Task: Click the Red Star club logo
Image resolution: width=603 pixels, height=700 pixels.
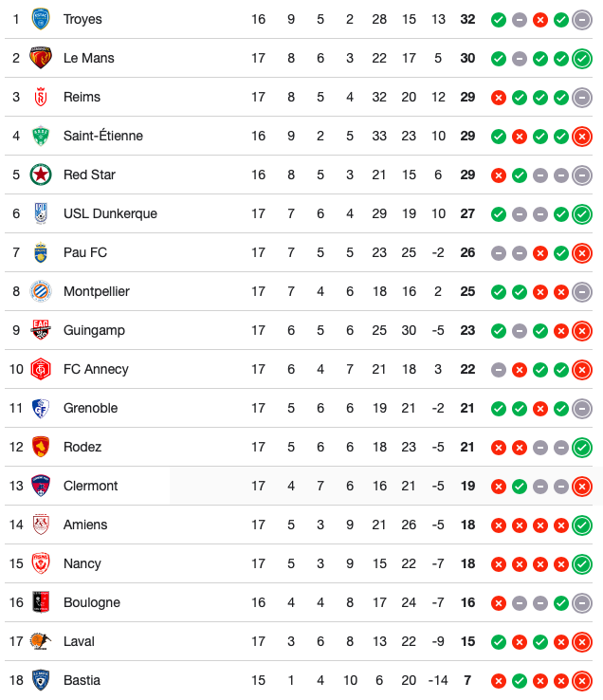Action: click(41, 175)
